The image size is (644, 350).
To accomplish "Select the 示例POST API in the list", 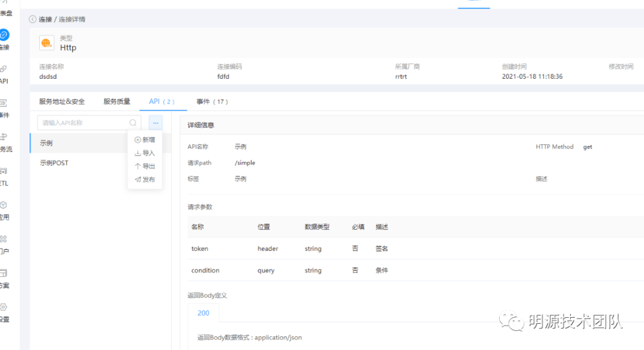I will pos(54,163).
